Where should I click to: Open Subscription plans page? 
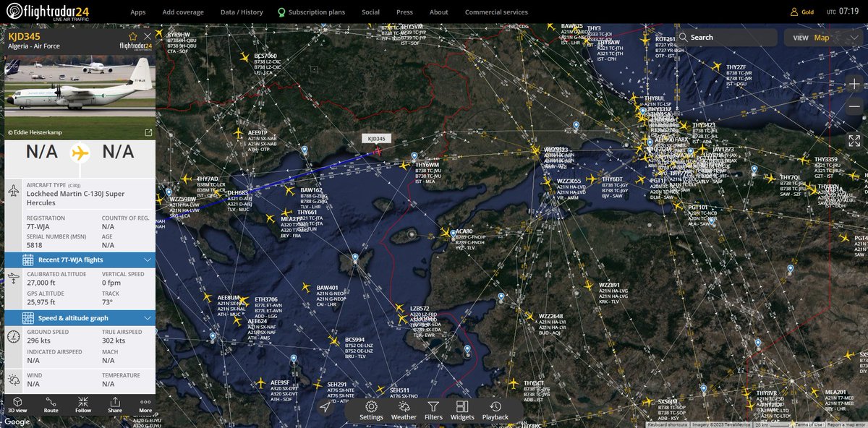click(x=312, y=12)
